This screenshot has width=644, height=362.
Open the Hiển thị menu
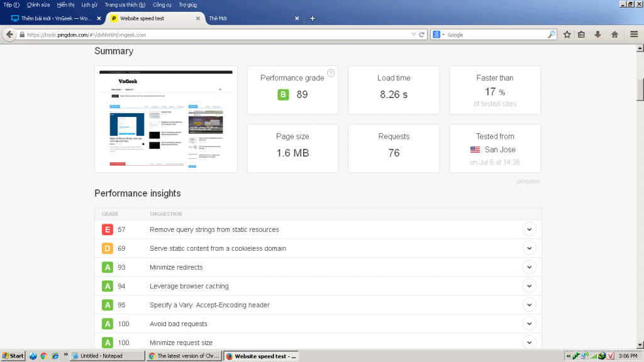[65, 5]
